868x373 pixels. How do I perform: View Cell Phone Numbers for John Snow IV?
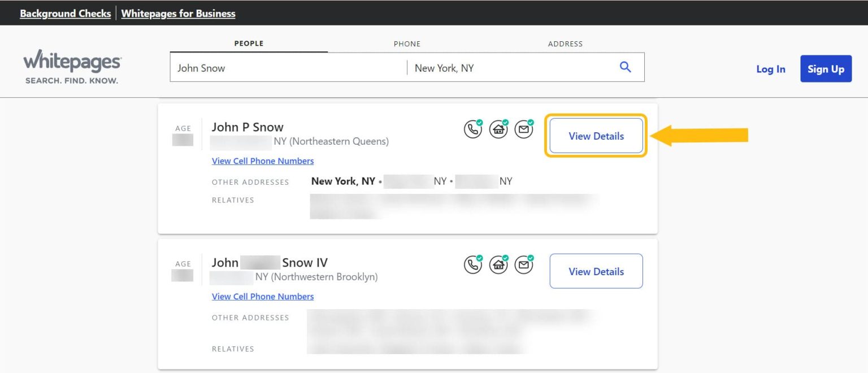[263, 296]
